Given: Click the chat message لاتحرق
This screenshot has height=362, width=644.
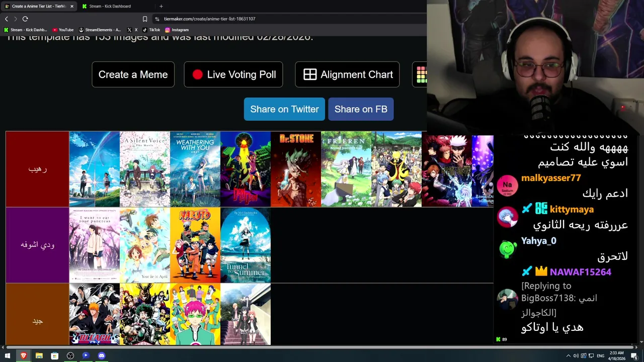Looking at the screenshot, I should tap(612, 256).
